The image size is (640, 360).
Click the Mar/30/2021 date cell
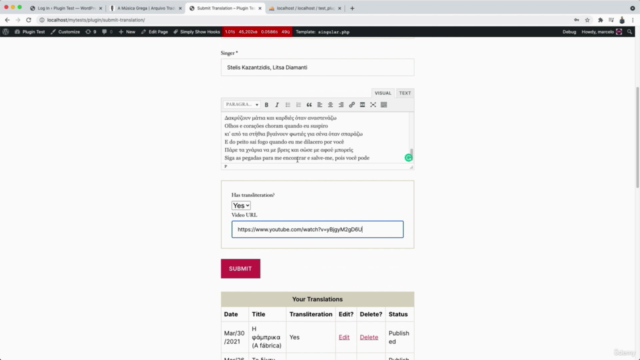pyautogui.click(x=234, y=337)
